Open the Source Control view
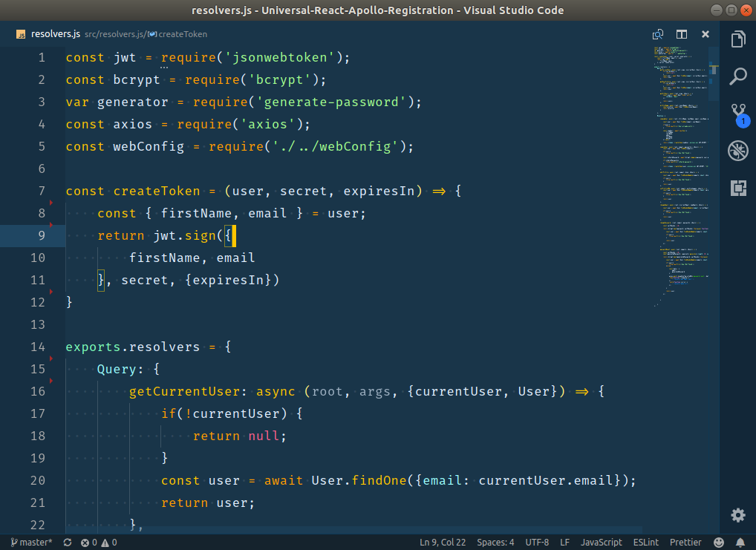Image resolution: width=756 pixels, height=550 pixels. [x=739, y=115]
